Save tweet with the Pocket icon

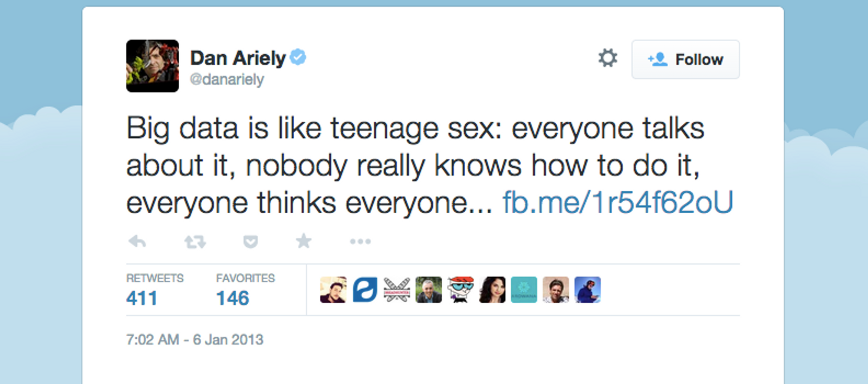pyautogui.click(x=250, y=242)
